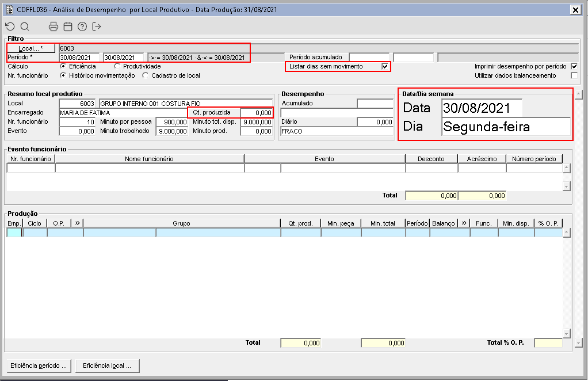Screen dimensions: 588x381
Task: Click the Min. peça column header
Action: [x=341, y=223]
